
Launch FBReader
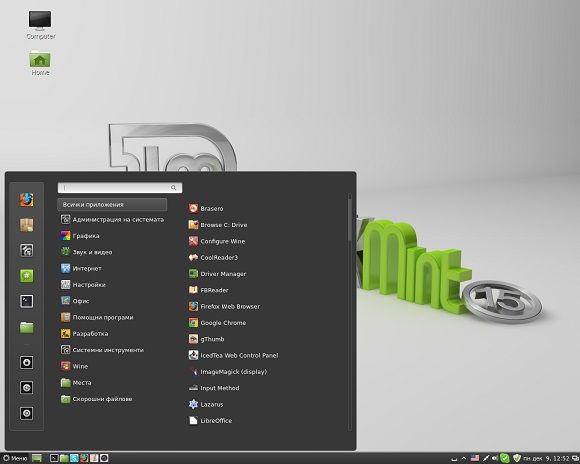point(209,290)
